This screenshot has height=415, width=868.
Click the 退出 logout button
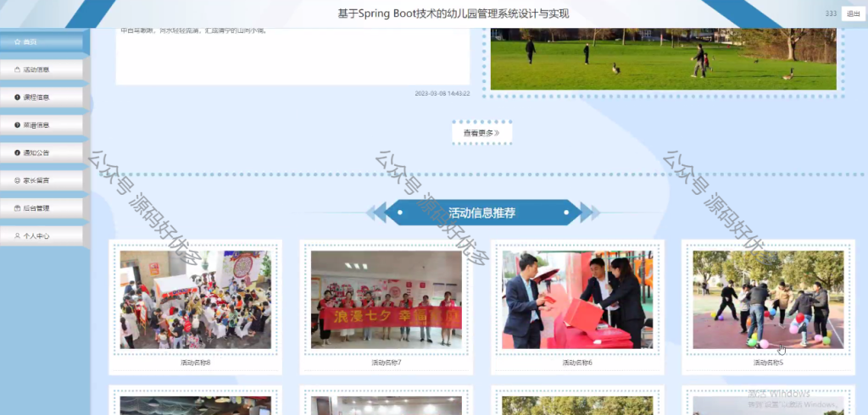pyautogui.click(x=853, y=14)
